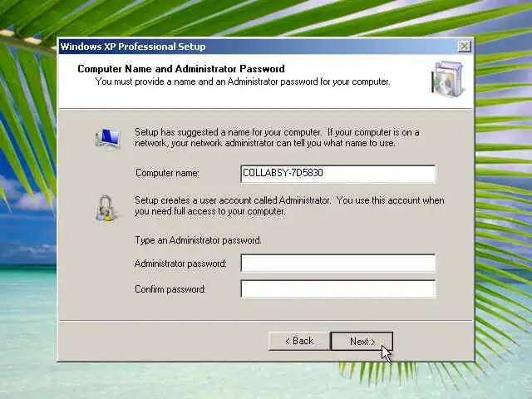Click into the Confirm password field
The height and width of the screenshot is (399, 532).
[338, 288]
